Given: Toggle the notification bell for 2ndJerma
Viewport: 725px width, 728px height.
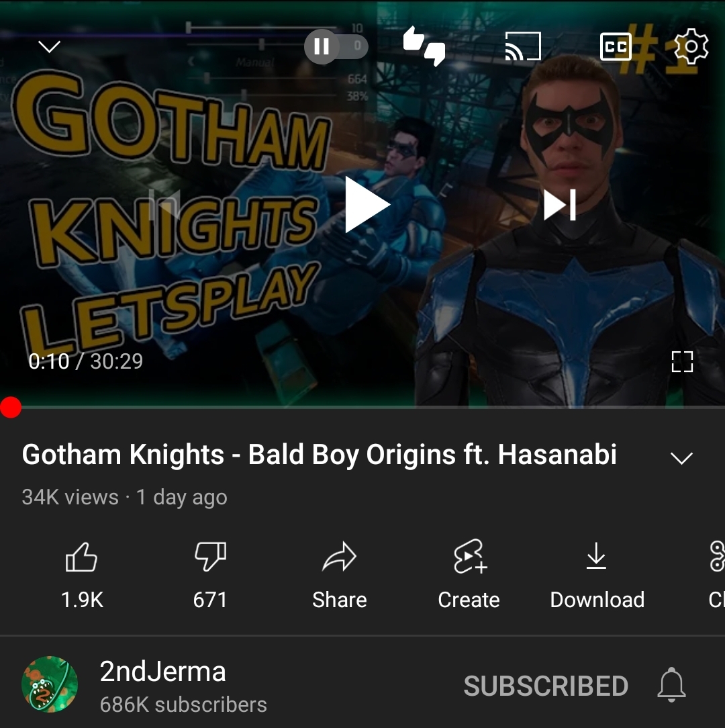Looking at the screenshot, I should coord(671,685).
